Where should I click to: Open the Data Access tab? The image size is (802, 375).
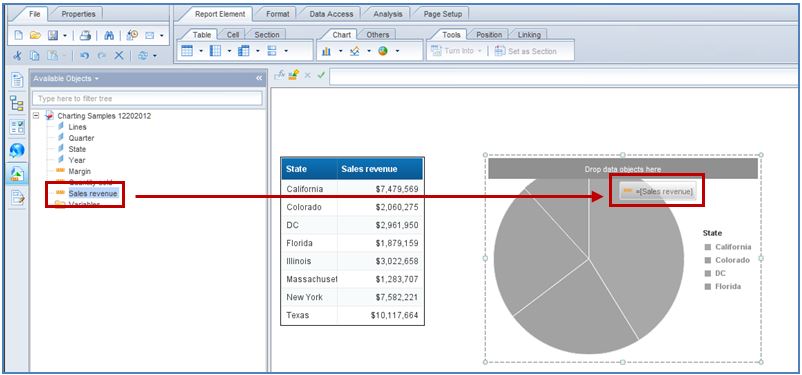[x=331, y=14]
